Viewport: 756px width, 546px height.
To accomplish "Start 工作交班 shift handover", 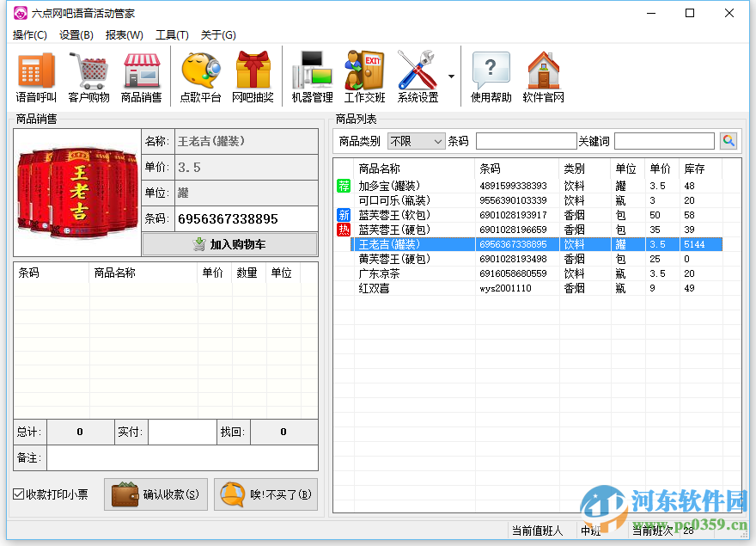I will [x=364, y=74].
